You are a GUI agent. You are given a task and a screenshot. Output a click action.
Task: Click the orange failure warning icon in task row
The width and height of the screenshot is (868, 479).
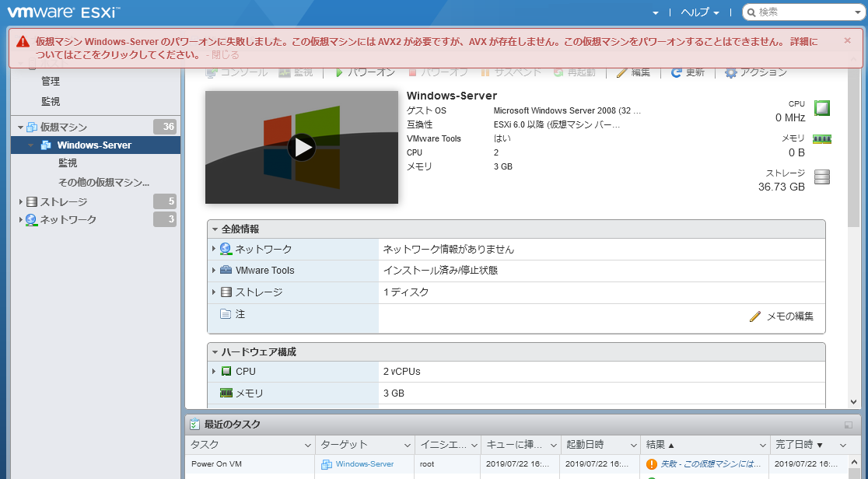[652, 464]
